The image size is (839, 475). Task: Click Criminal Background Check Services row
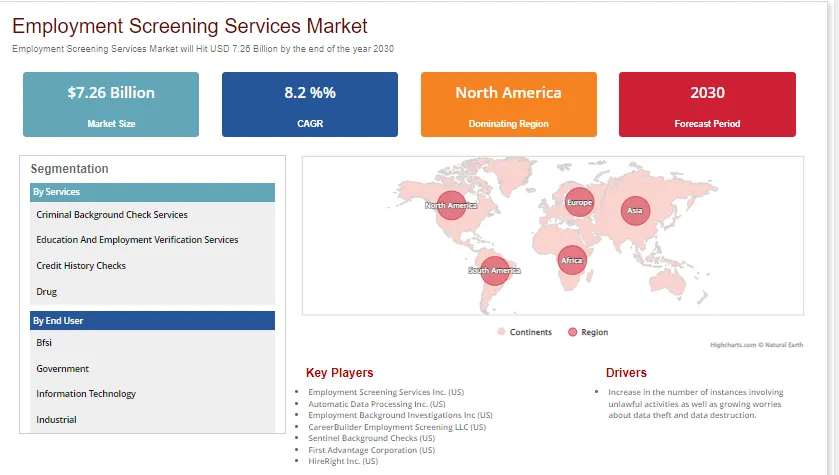coord(152,214)
